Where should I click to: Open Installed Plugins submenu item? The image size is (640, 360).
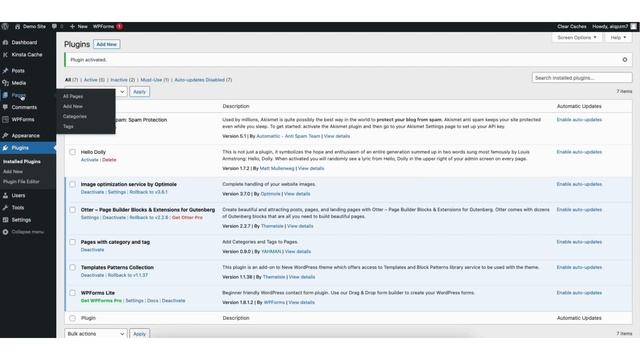(x=22, y=162)
